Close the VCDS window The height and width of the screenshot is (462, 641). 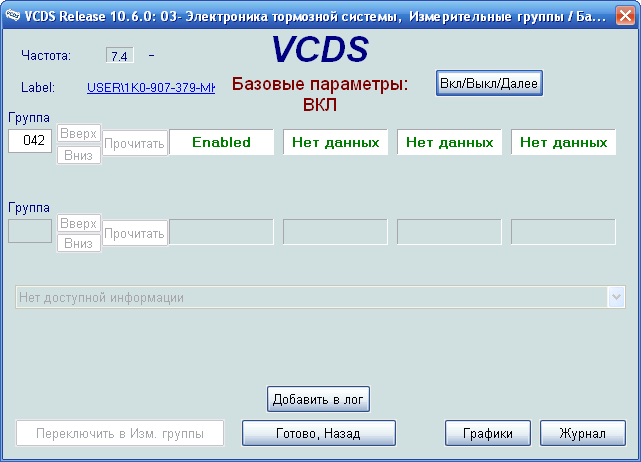click(x=625, y=16)
